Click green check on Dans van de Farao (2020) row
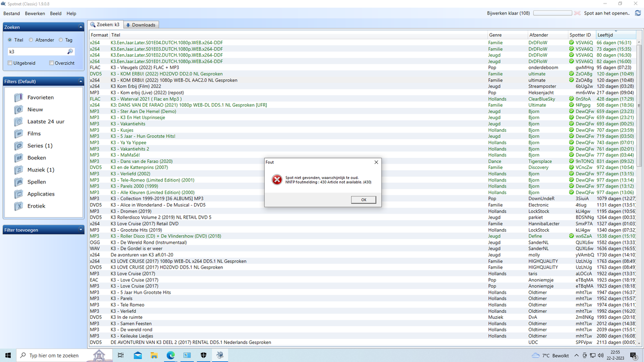Image resolution: width=644 pixels, height=362 pixels. click(x=572, y=161)
